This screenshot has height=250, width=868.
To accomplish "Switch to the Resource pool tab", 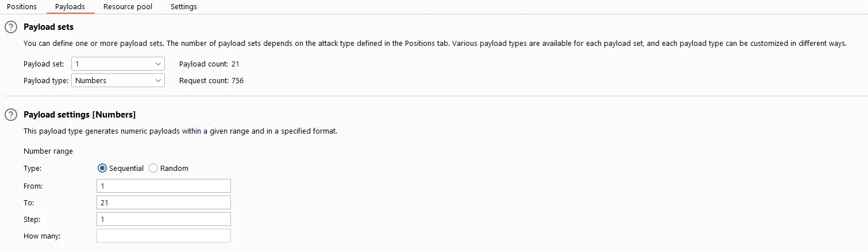I will point(128,7).
